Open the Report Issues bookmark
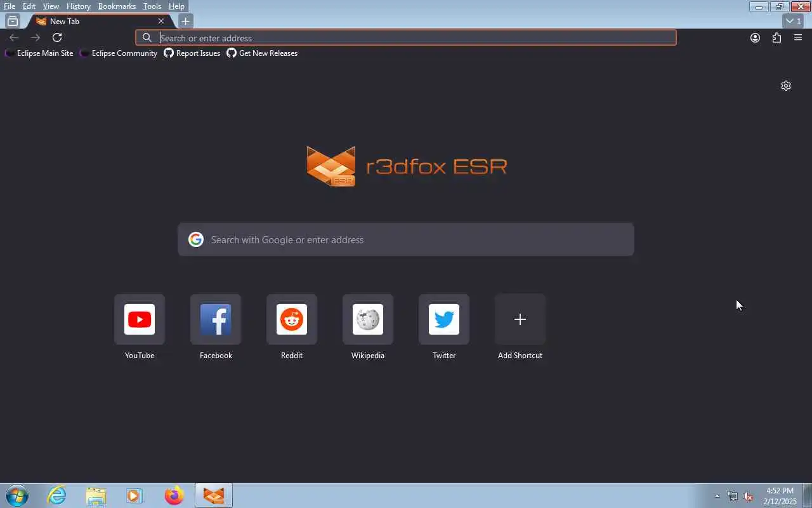 pos(192,53)
